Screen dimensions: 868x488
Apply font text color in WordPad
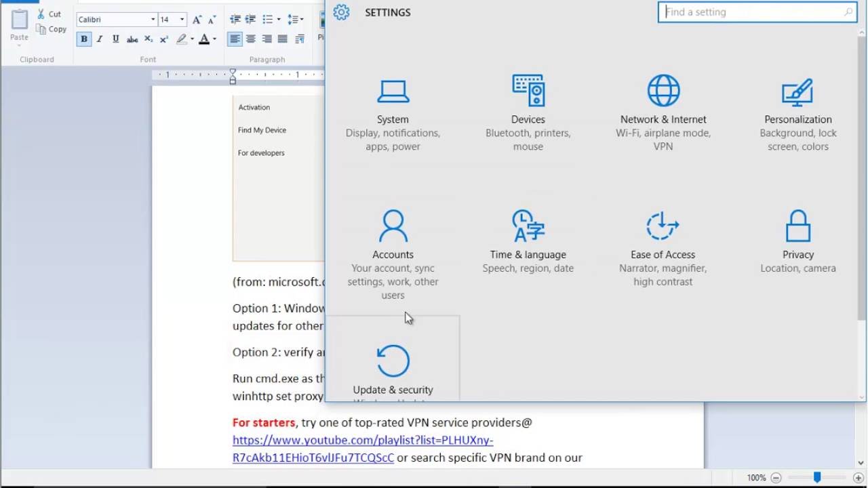point(204,39)
